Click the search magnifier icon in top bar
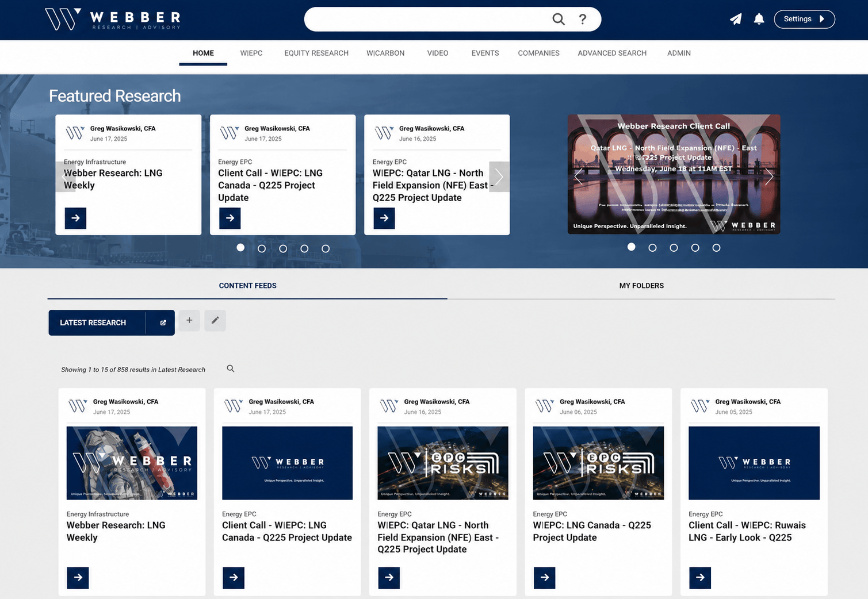This screenshot has height=599, width=868. [x=559, y=19]
